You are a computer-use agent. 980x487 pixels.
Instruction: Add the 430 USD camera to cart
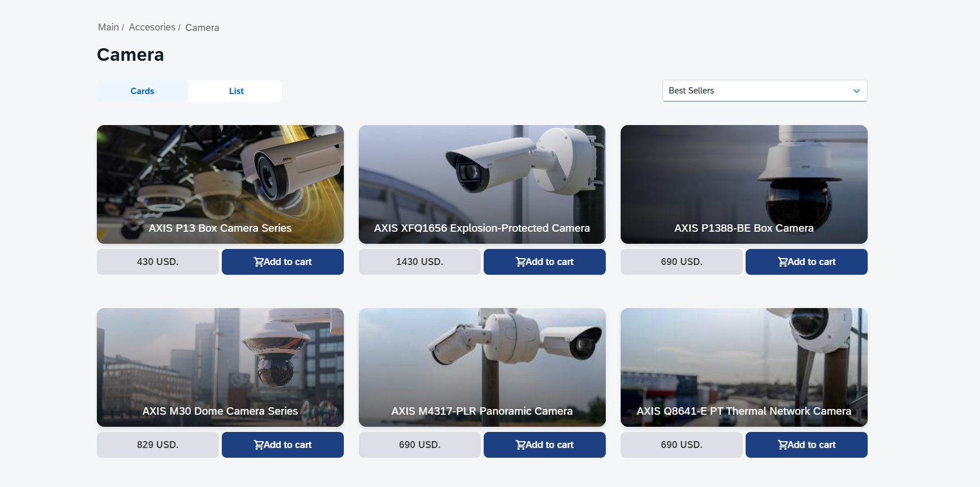283,262
